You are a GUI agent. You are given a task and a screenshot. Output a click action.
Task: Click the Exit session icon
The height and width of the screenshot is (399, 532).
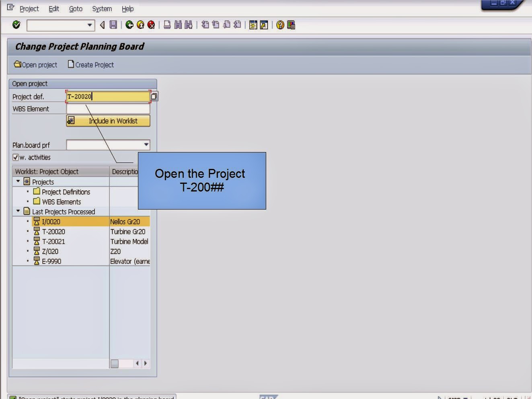140,25
